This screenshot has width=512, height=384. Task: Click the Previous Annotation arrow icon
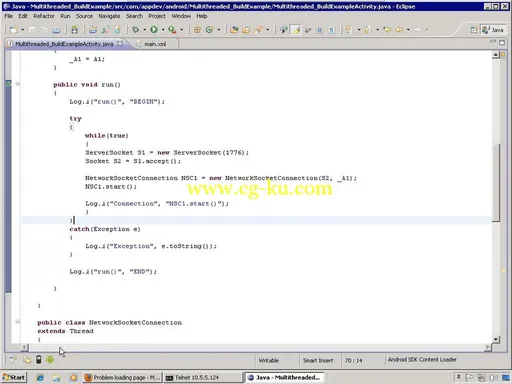pos(367,30)
